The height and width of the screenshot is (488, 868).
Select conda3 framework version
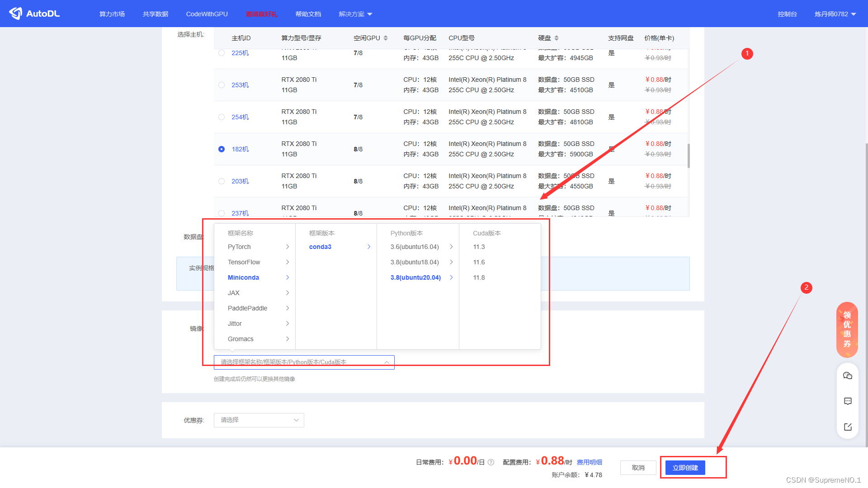(336, 247)
